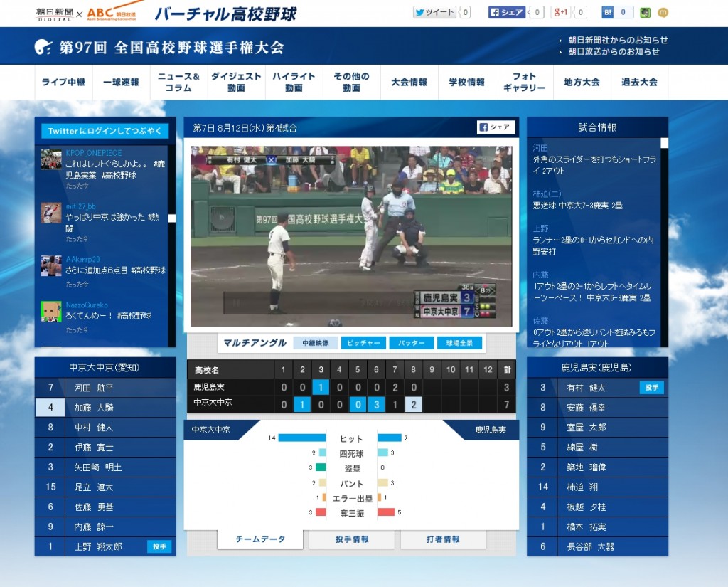
Task: Click the live baseball video player
Action: point(351,236)
